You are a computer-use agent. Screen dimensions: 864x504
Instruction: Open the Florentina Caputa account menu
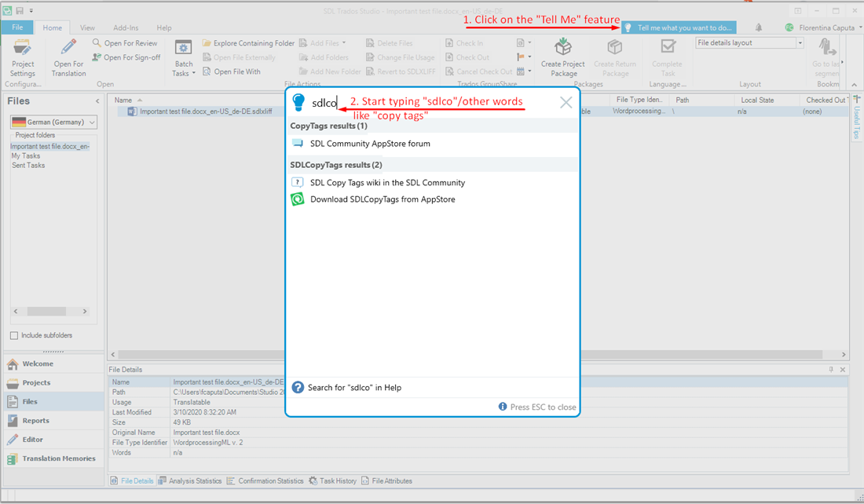pos(823,27)
